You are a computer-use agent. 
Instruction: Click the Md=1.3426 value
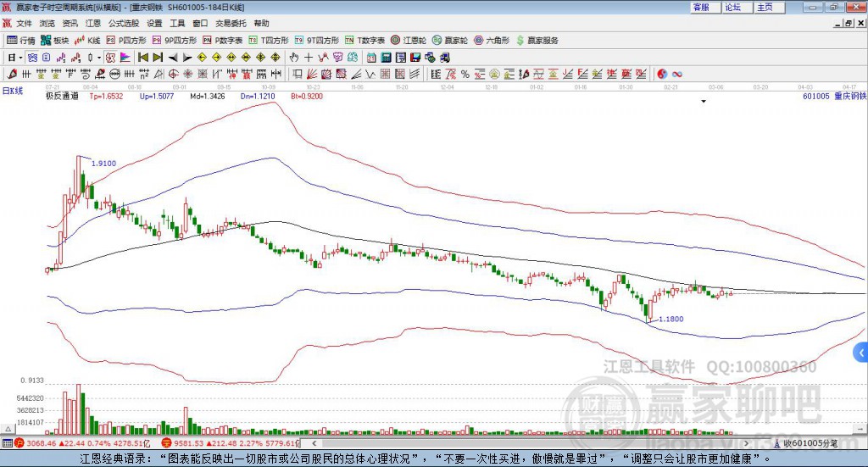tap(207, 96)
